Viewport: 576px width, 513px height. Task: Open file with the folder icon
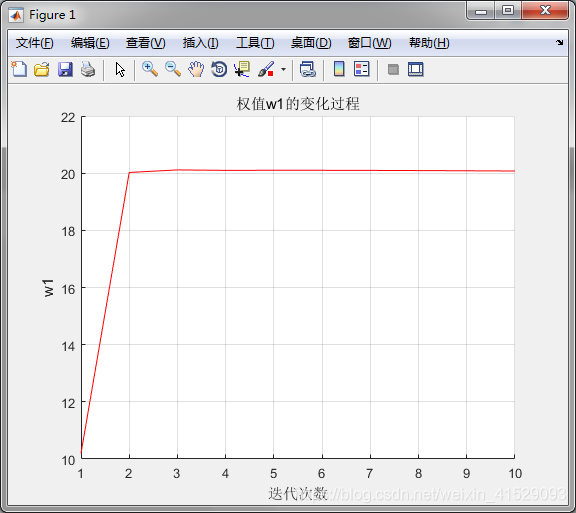42,69
